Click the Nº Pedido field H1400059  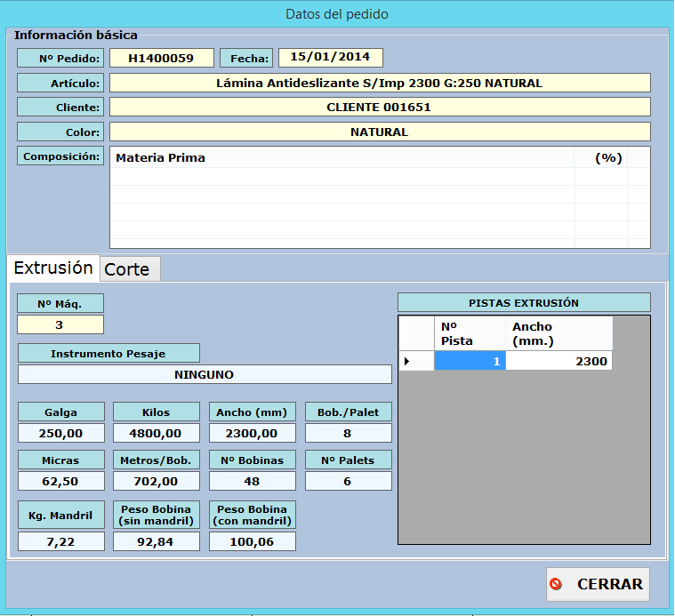coord(161,58)
